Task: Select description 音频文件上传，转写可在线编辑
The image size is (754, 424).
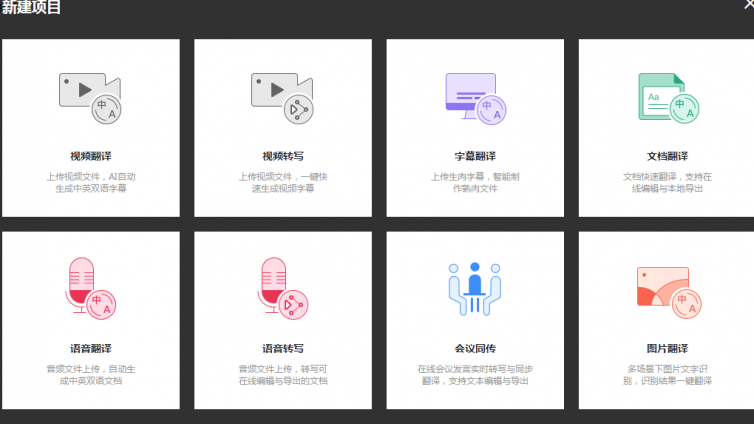Action: pyautogui.click(x=283, y=375)
